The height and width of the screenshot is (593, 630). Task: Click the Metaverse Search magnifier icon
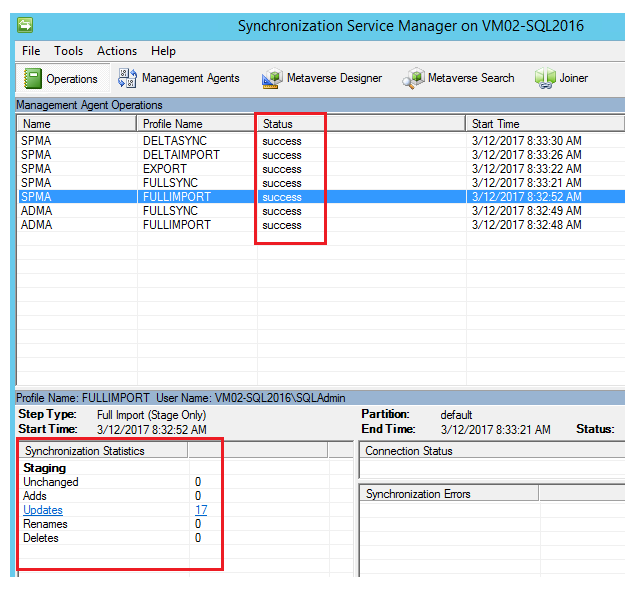(413, 78)
